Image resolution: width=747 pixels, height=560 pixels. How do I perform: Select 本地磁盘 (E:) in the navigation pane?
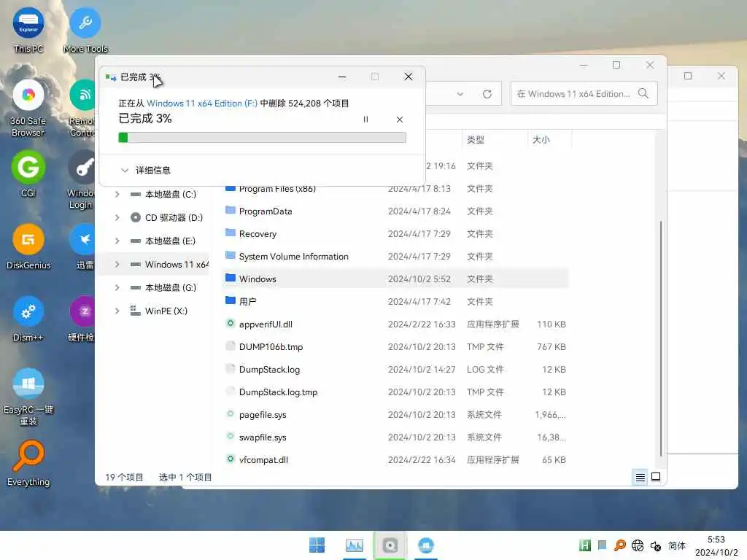pyautogui.click(x=163, y=241)
